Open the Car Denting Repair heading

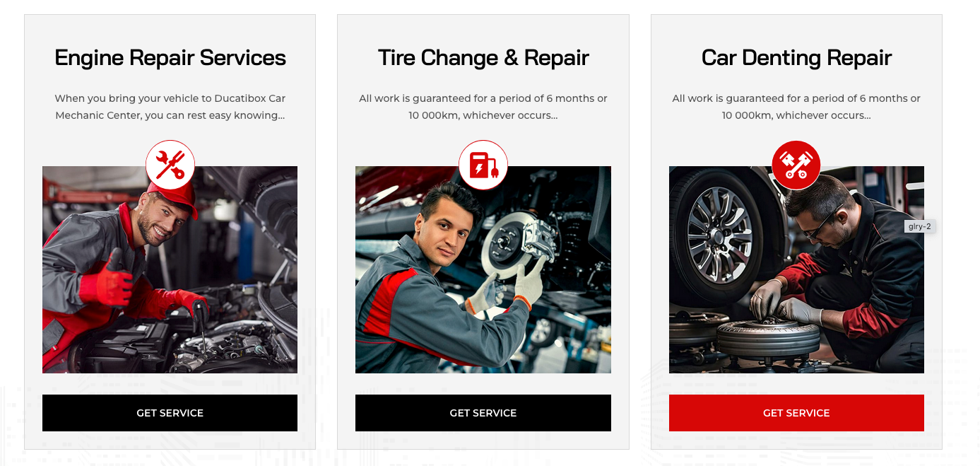tap(796, 57)
